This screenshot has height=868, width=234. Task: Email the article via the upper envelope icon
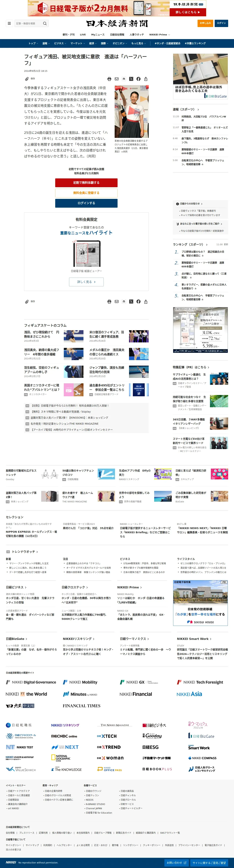[117, 79]
